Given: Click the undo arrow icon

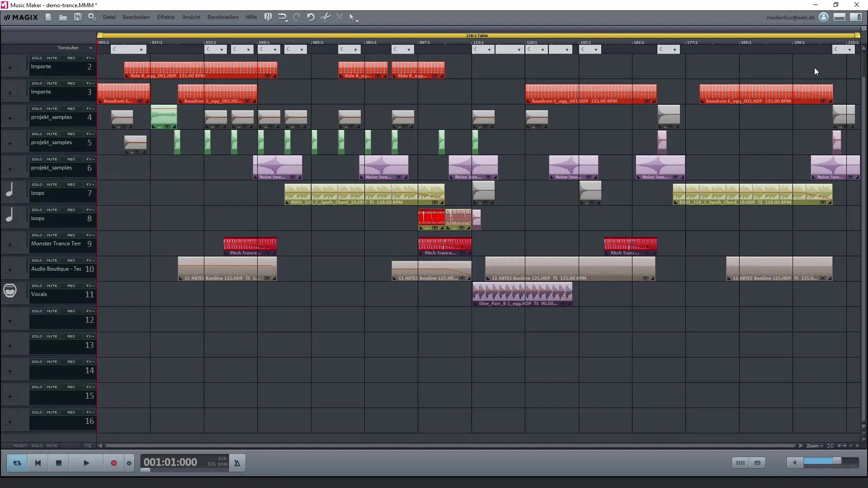Looking at the screenshot, I should [x=311, y=17].
